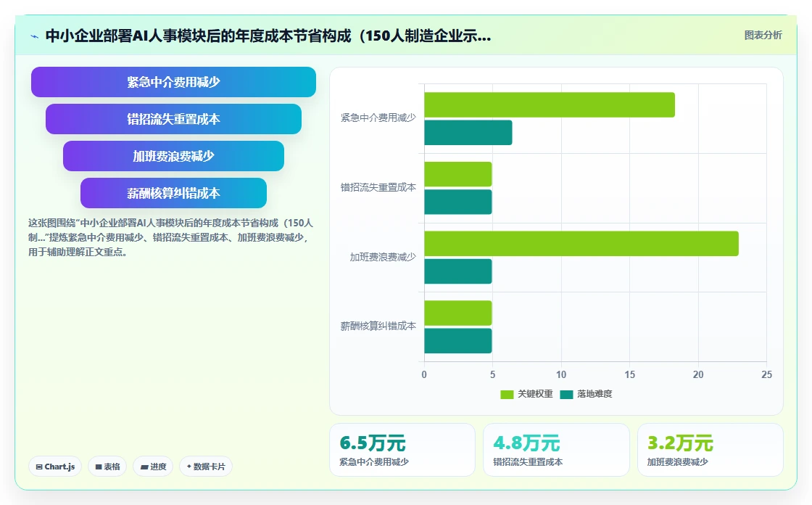Screen dimensions: 812x505
Task: Select the 错招流失重置成本 funnel bar
Action: [x=173, y=119]
